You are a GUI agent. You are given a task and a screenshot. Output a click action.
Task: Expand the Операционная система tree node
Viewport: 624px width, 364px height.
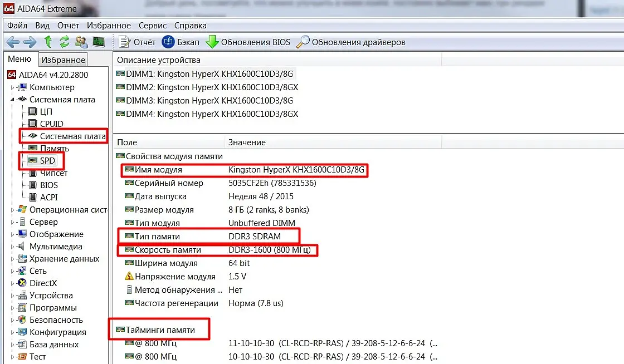[x=12, y=210]
